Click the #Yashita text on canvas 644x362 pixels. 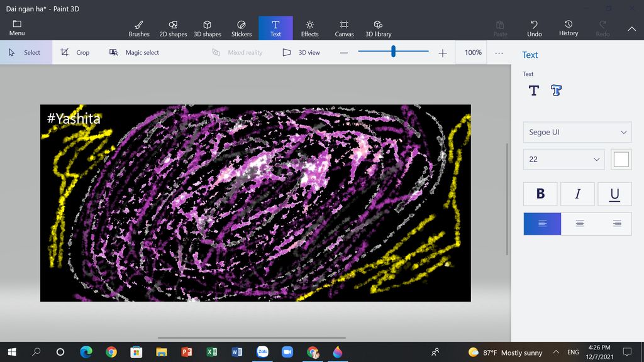74,118
